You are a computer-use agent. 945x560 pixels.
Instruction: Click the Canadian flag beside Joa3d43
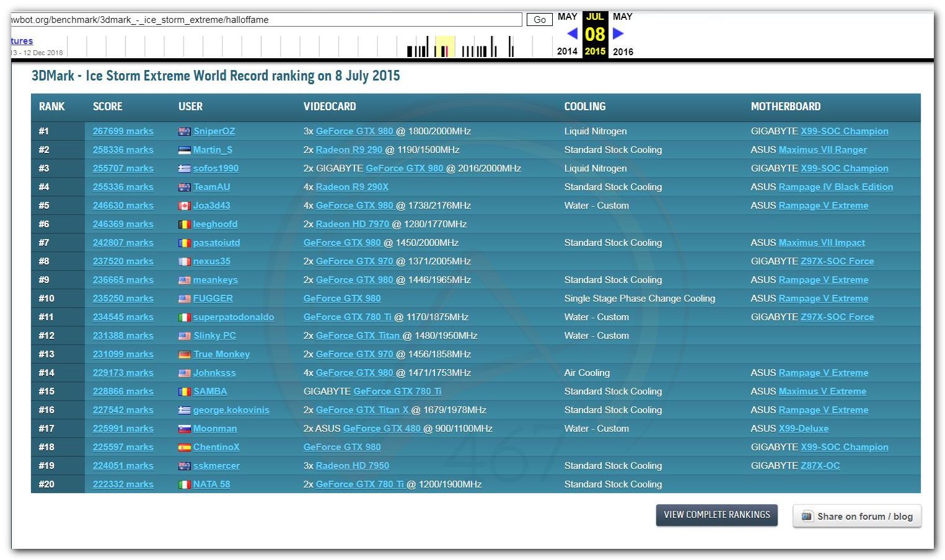184,206
